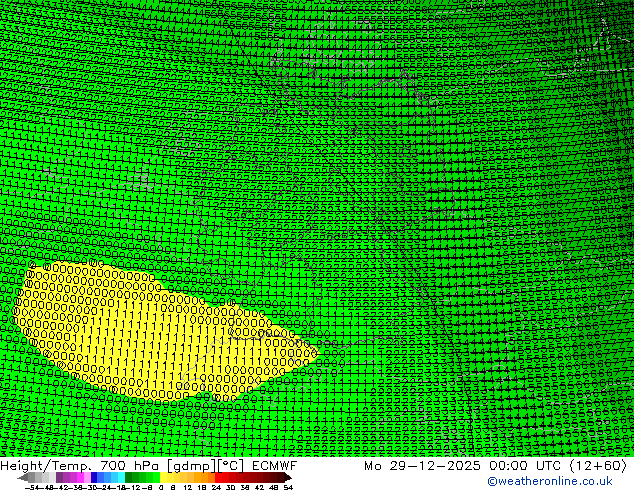Click the gray left arrow end of color scale
The width and height of the screenshot is (634, 490).
(x=23, y=477)
